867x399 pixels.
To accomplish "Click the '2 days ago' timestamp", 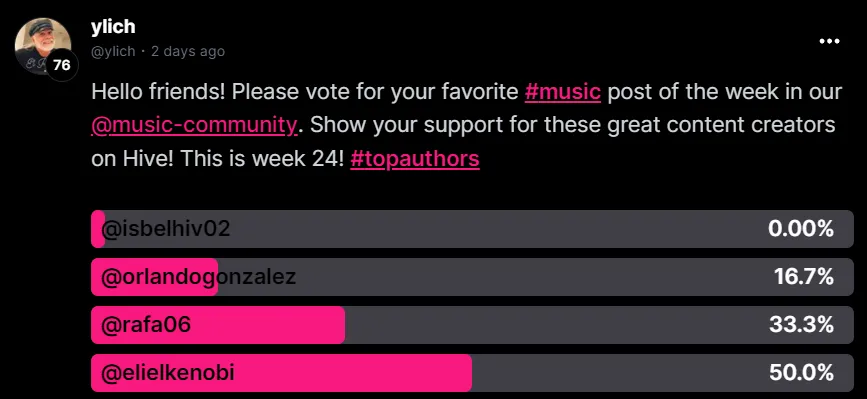I will (188, 51).
